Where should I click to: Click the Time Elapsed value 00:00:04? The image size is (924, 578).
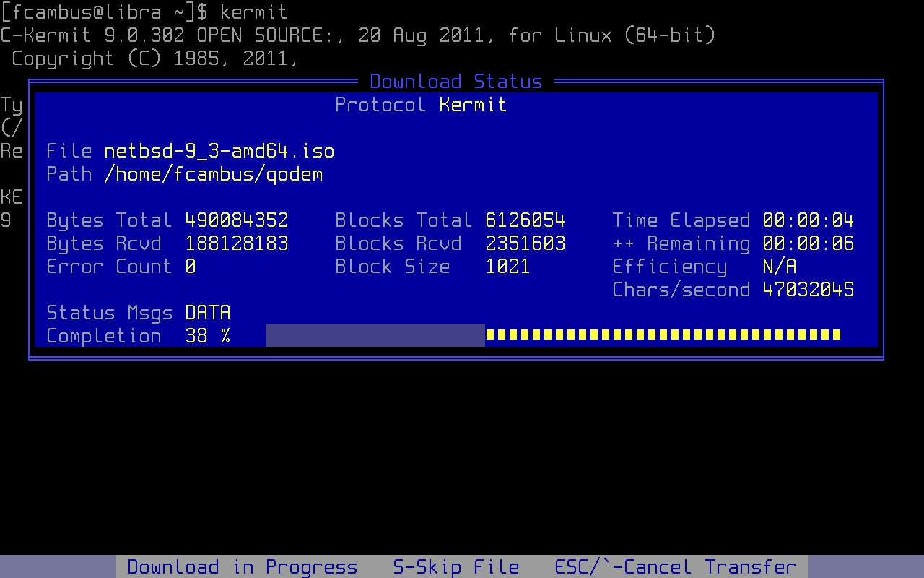[808, 220]
